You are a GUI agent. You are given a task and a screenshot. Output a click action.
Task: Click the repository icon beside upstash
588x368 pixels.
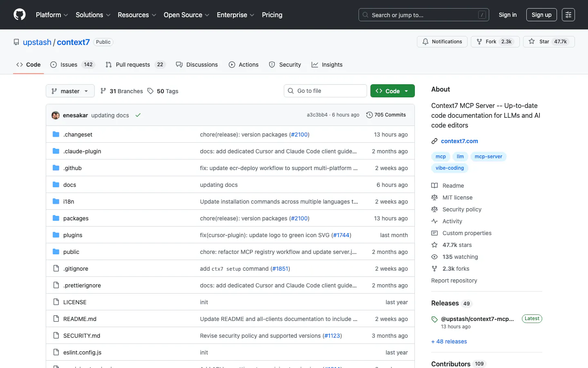pyautogui.click(x=16, y=42)
